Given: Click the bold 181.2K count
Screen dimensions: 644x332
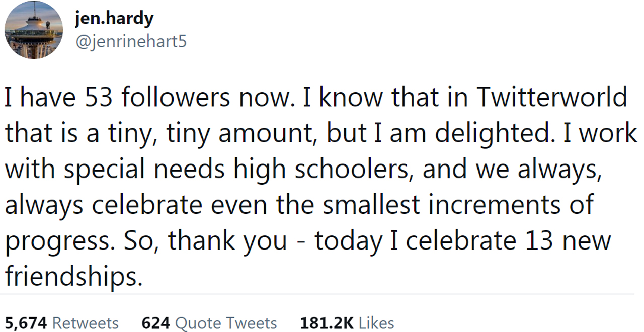Looking at the screenshot, I should click(327, 323).
